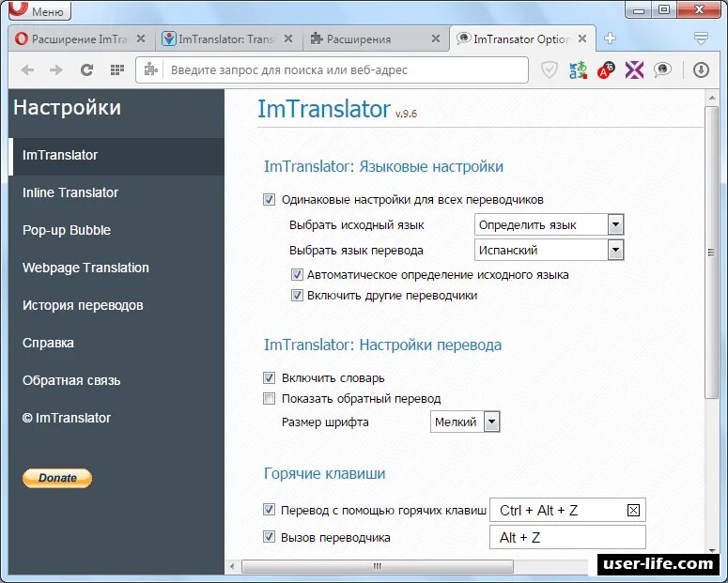Click the shield ad-blocker icon

[x=550, y=70]
